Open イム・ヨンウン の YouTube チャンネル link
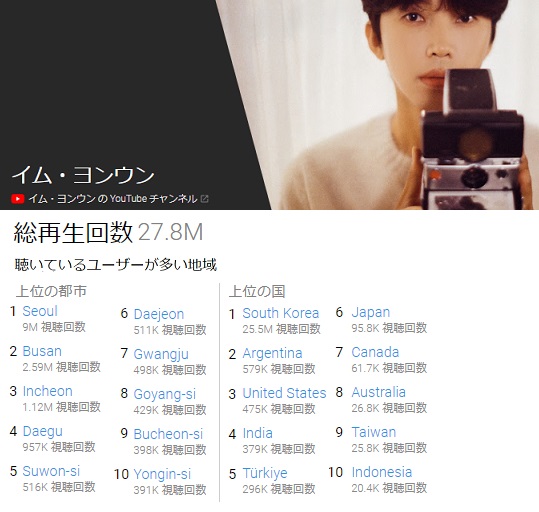The image size is (539, 512). coord(113,199)
